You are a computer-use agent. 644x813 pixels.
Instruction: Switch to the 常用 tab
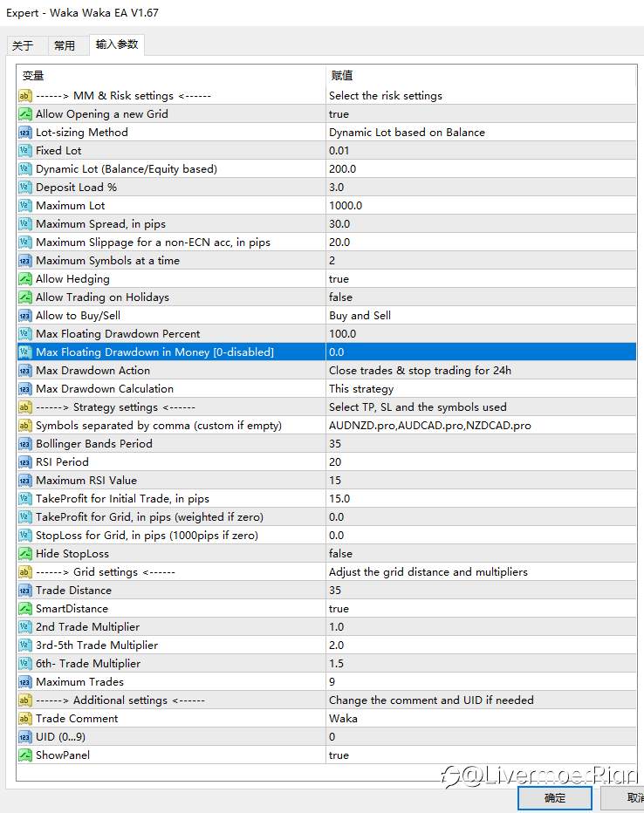pos(65,45)
